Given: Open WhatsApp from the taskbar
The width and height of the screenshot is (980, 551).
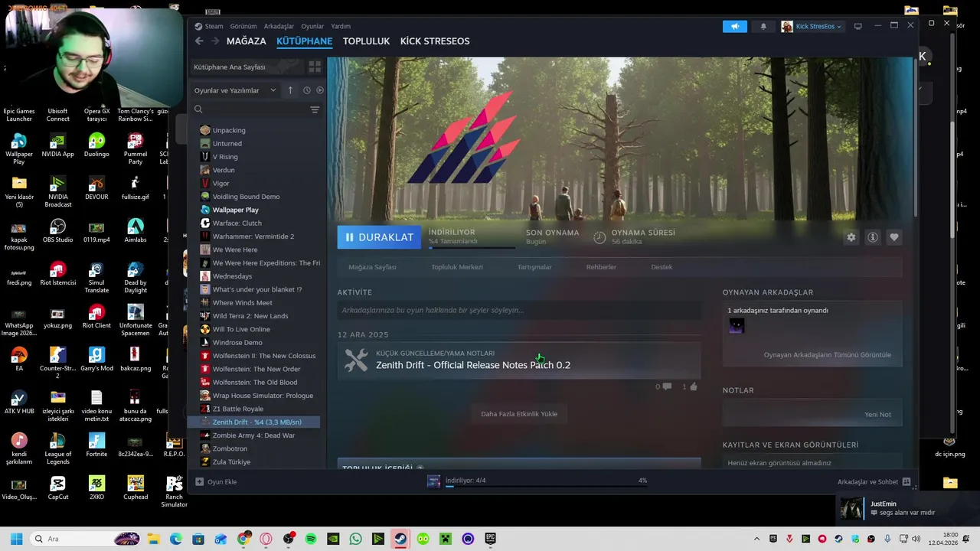Looking at the screenshot, I should (x=355, y=539).
